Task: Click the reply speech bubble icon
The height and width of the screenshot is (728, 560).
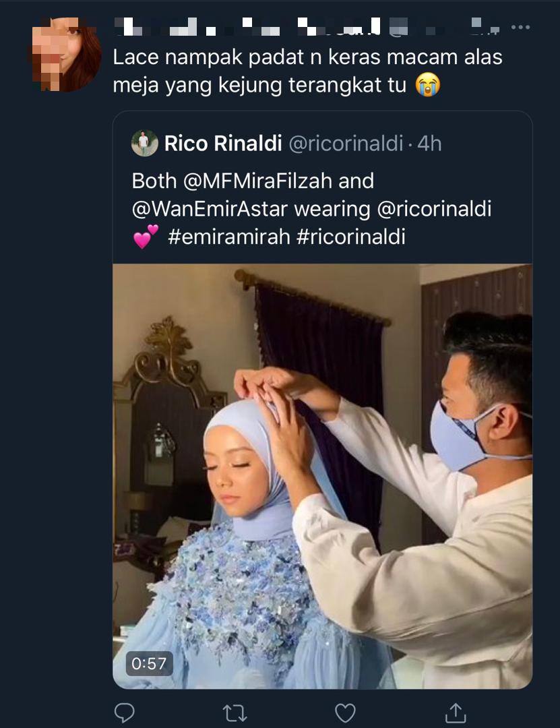Action: point(124,712)
